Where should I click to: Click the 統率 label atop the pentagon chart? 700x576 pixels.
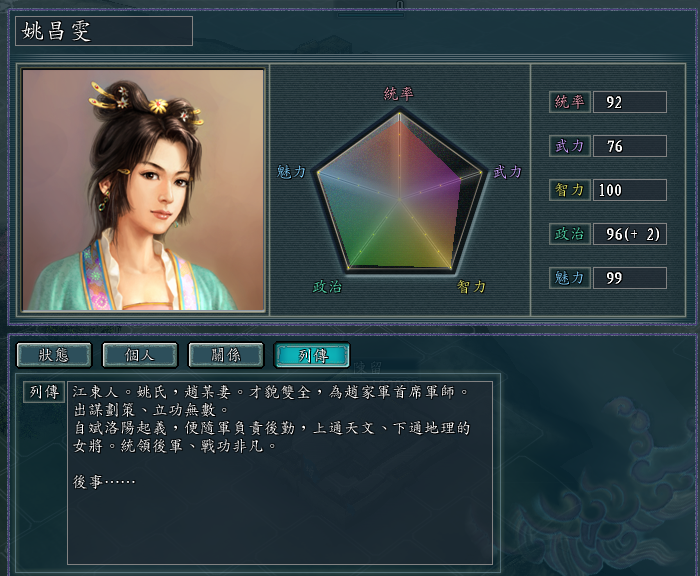399,94
